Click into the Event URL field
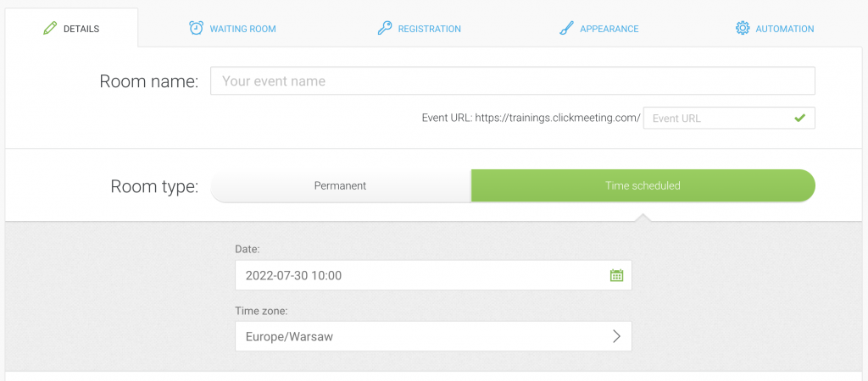The height and width of the screenshot is (381, 868). point(729,118)
